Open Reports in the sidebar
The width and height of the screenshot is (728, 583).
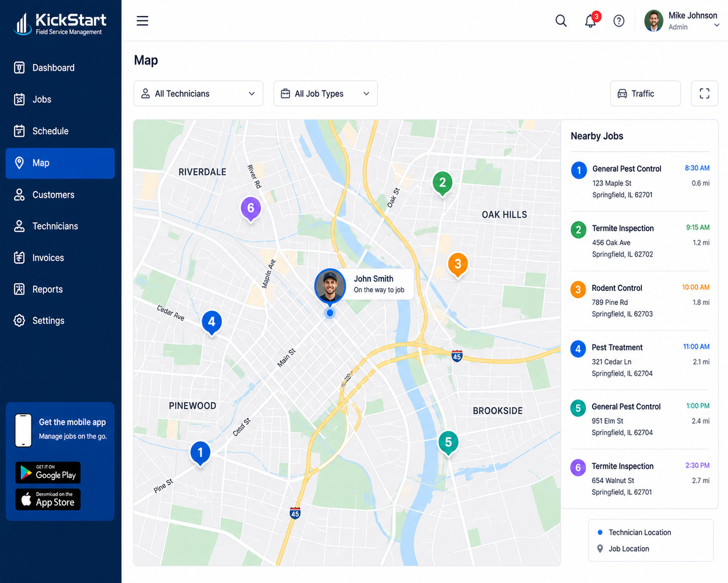tap(60, 289)
